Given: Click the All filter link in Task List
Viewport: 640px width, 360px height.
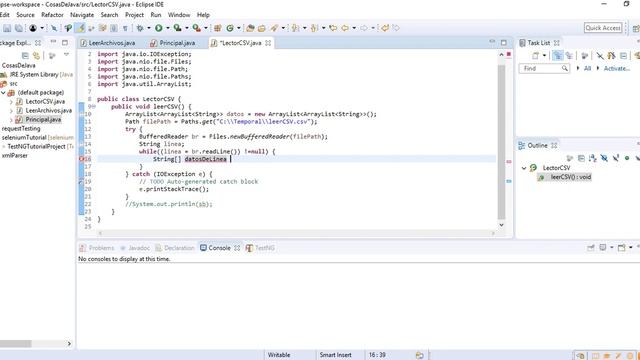Looking at the screenshot, I should pyautogui.click(x=587, y=68).
